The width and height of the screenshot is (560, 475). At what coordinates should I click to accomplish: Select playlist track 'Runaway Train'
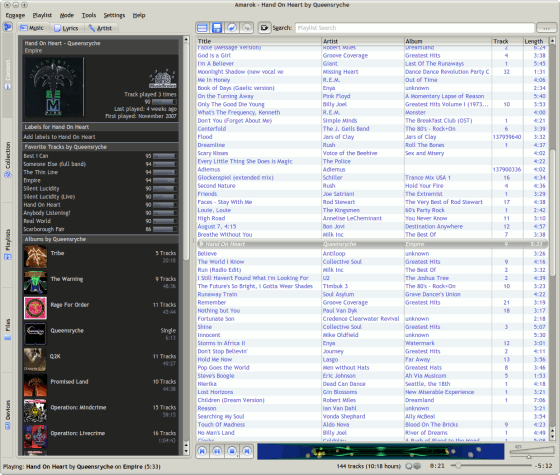(372, 294)
